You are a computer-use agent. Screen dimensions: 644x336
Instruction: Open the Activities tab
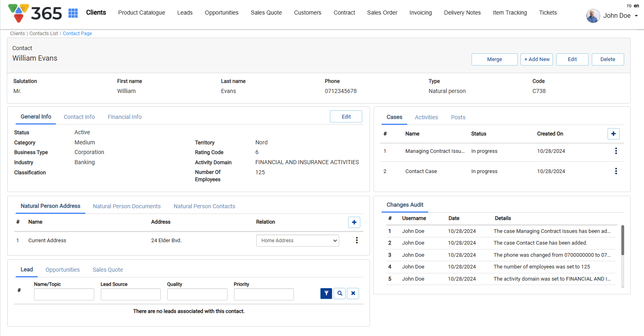[426, 117]
